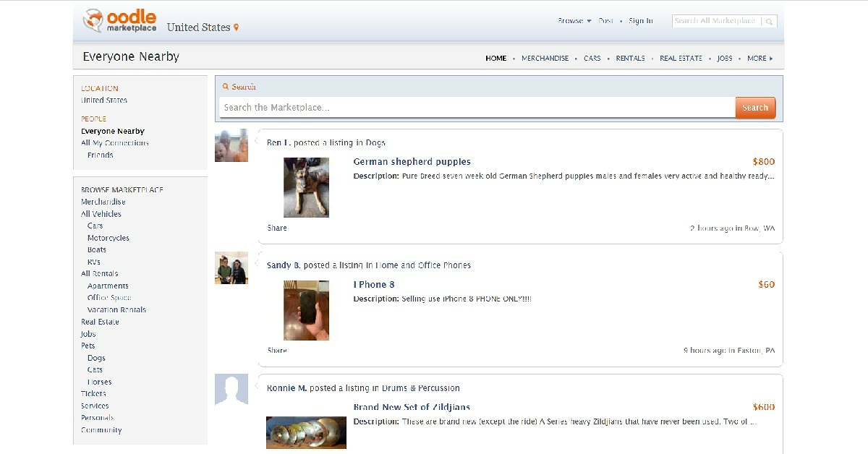This screenshot has height=454, width=868.
Task: Open Ben L.'s profile avatar
Action: pyautogui.click(x=231, y=146)
